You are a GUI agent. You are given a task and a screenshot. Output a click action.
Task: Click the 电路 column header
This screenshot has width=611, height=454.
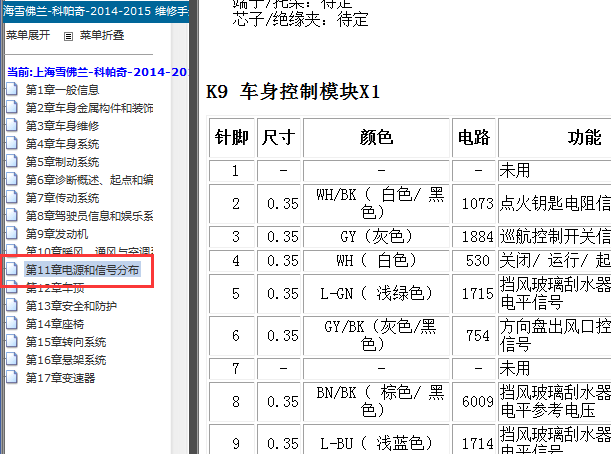click(474, 138)
